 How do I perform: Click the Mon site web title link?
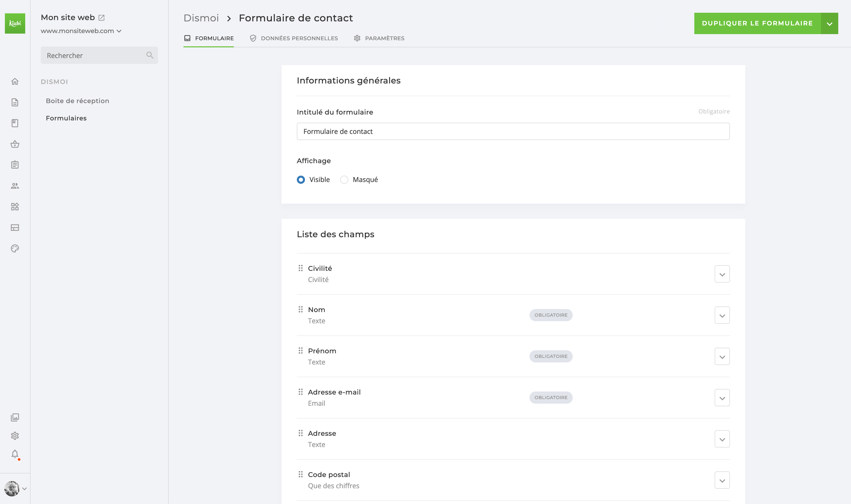point(68,17)
